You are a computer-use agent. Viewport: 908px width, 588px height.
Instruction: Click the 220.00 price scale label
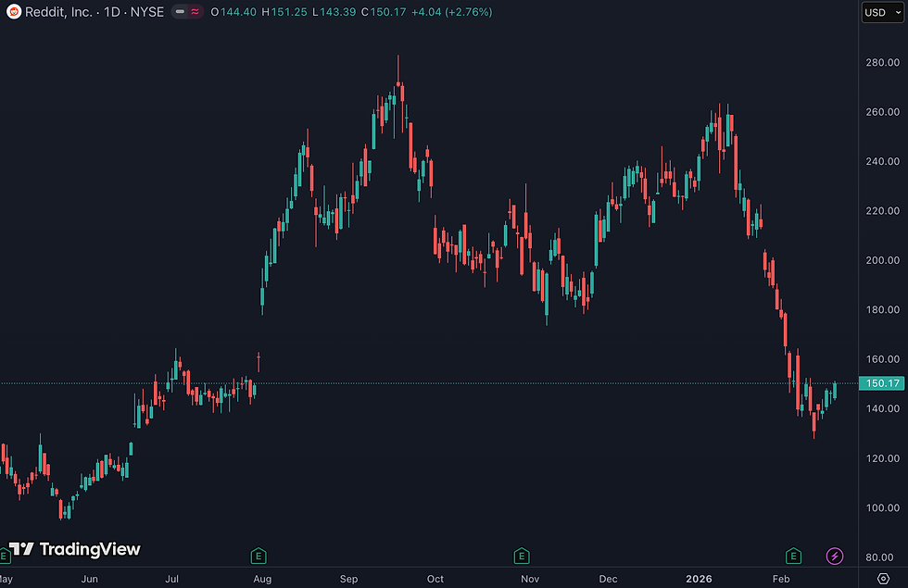click(x=882, y=211)
